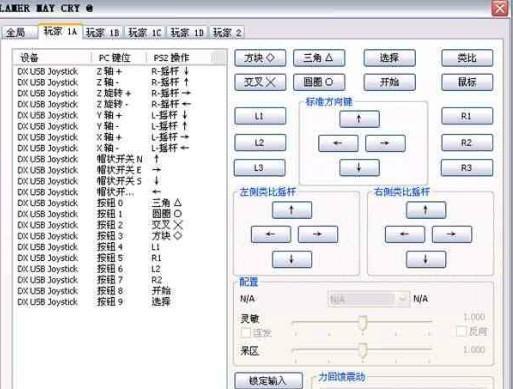
Task: Select the 按钮 0 三角 binding row
Action: 119,203
